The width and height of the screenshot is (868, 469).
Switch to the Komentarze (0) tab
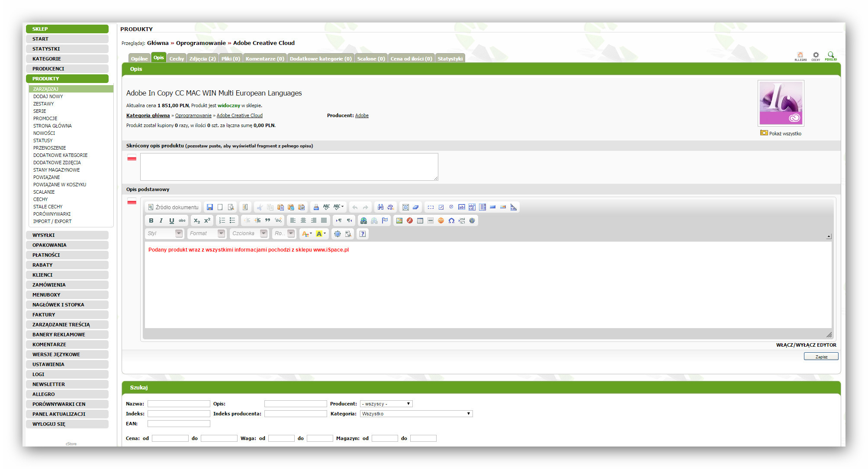(x=265, y=58)
